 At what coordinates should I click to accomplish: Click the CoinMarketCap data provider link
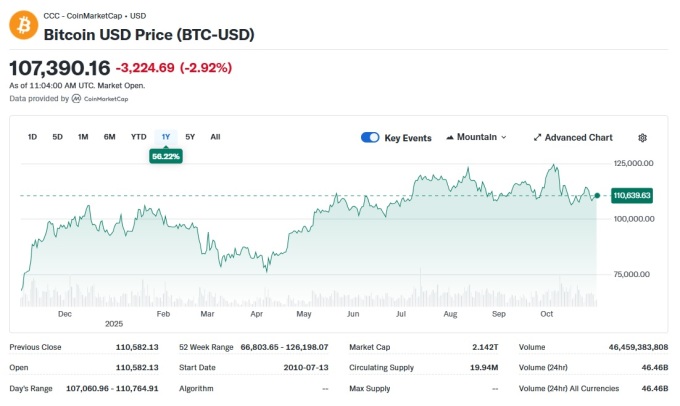[106, 99]
